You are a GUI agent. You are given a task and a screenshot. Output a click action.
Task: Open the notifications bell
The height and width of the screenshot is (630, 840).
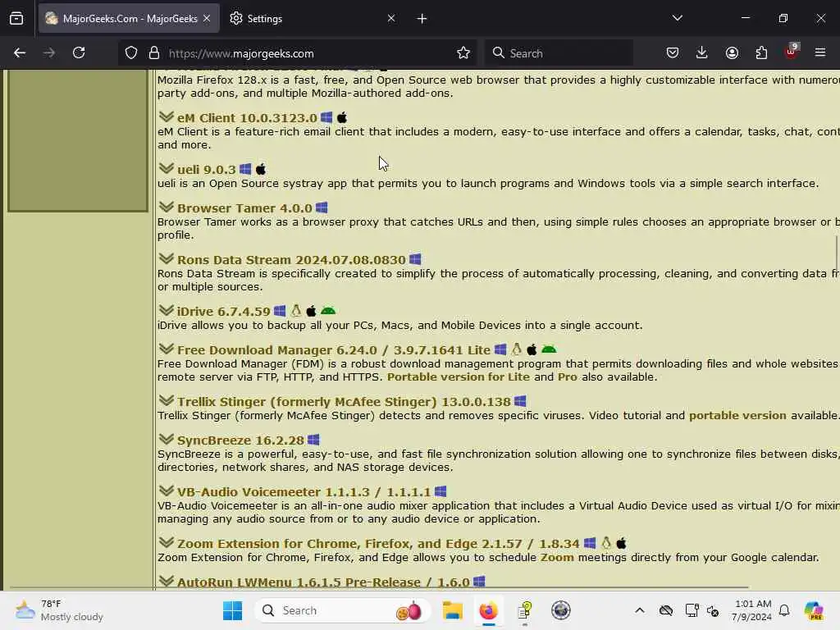click(x=784, y=610)
